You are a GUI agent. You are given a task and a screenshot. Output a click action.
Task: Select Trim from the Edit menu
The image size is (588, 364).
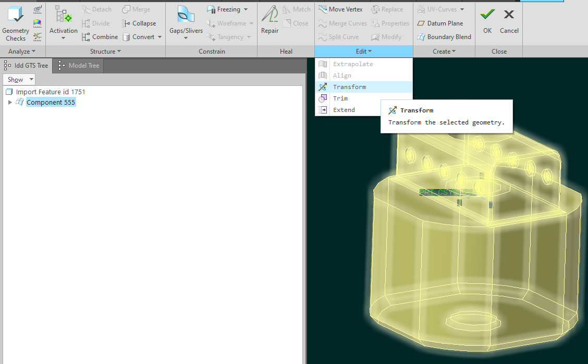(x=340, y=98)
